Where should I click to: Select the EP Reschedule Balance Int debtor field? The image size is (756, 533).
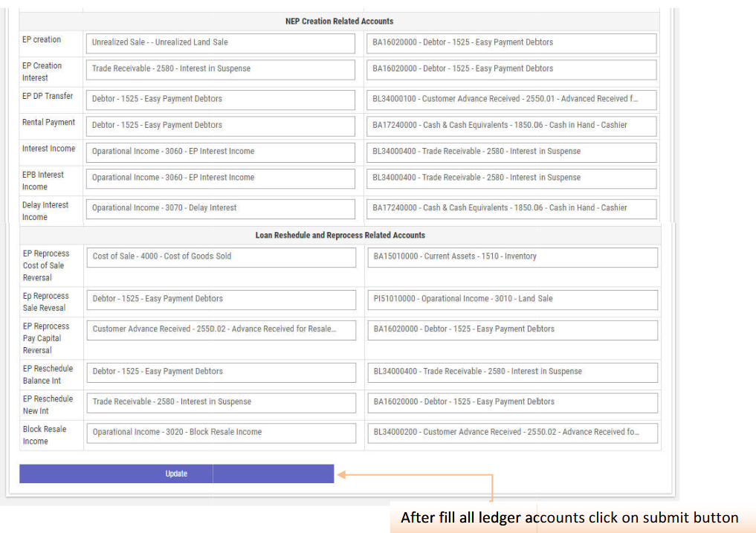pos(220,372)
